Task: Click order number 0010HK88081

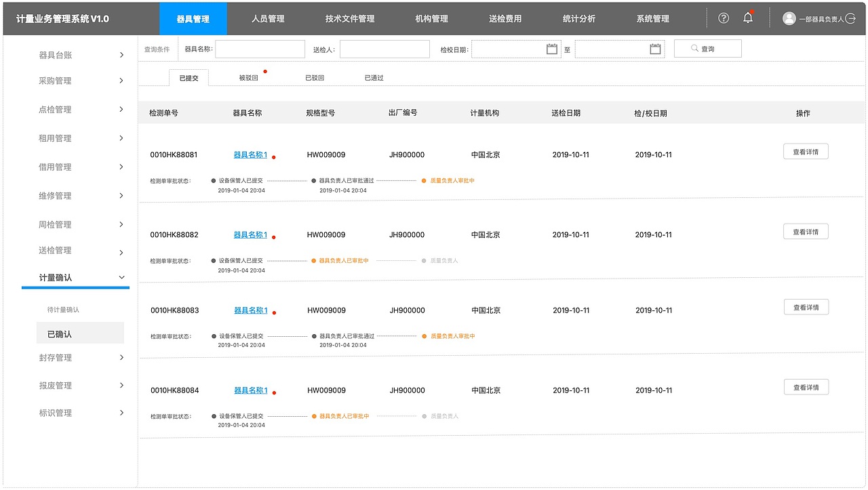Action: pyautogui.click(x=174, y=155)
